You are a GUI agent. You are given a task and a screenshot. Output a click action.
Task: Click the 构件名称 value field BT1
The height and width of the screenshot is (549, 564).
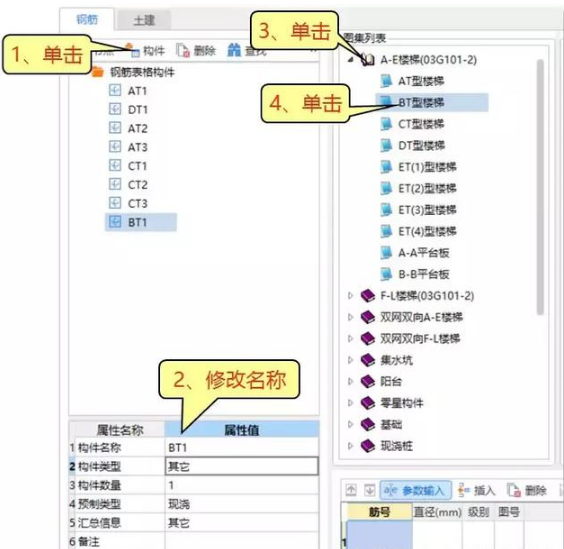[x=242, y=448]
